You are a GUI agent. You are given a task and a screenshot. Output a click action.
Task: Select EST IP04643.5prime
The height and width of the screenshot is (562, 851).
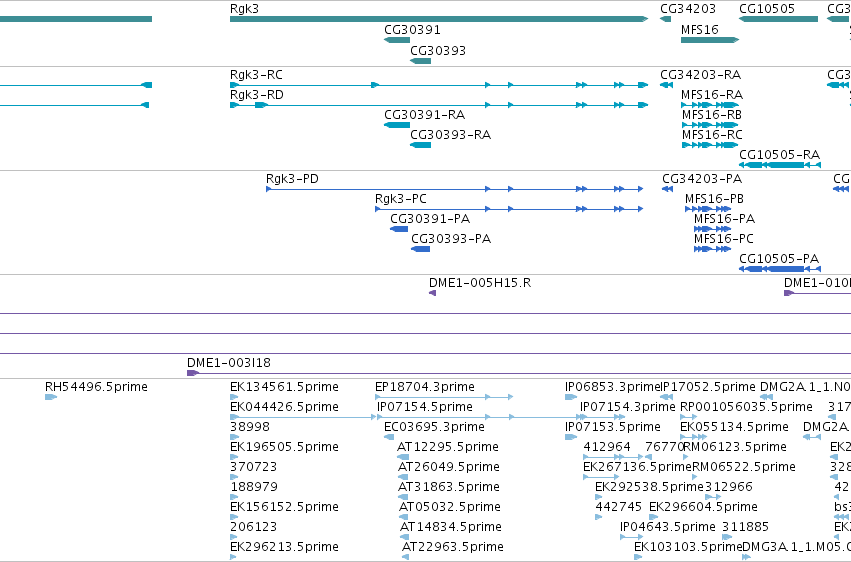pyautogui.click(x=631, y=538)
